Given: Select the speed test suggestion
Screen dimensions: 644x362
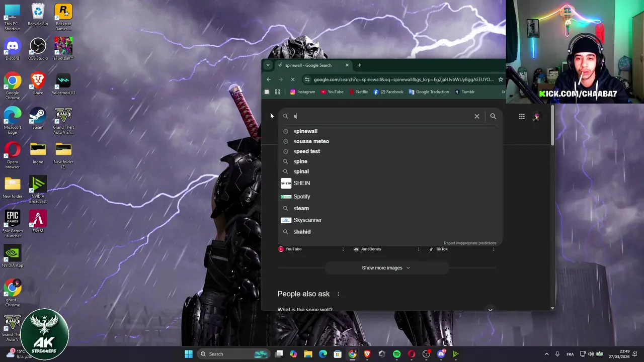Looking at the screenshot, I should [x=390, y=151].
